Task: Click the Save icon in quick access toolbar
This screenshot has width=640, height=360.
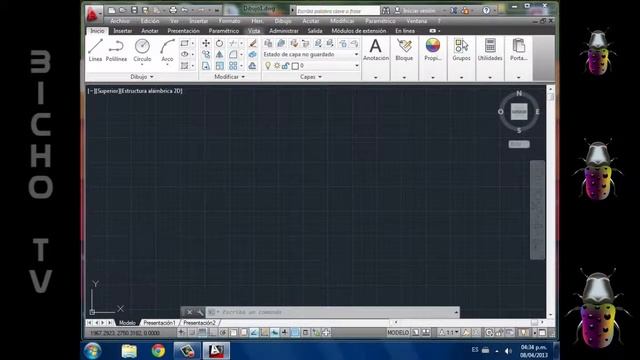Action: [134, 10]
